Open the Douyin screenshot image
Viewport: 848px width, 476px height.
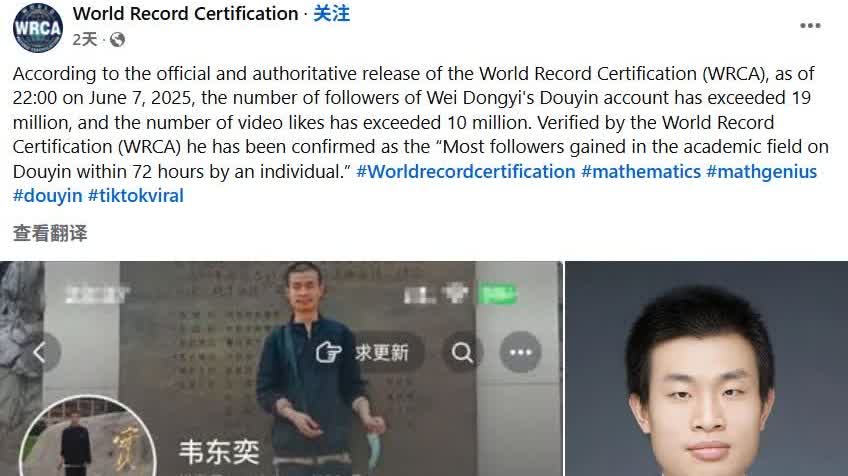pos(281,368)
